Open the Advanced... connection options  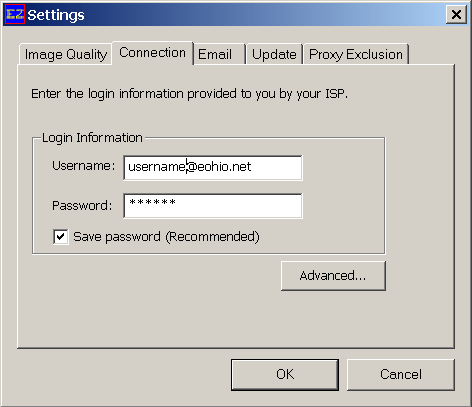pyautogui.click(x=333, y=276)
